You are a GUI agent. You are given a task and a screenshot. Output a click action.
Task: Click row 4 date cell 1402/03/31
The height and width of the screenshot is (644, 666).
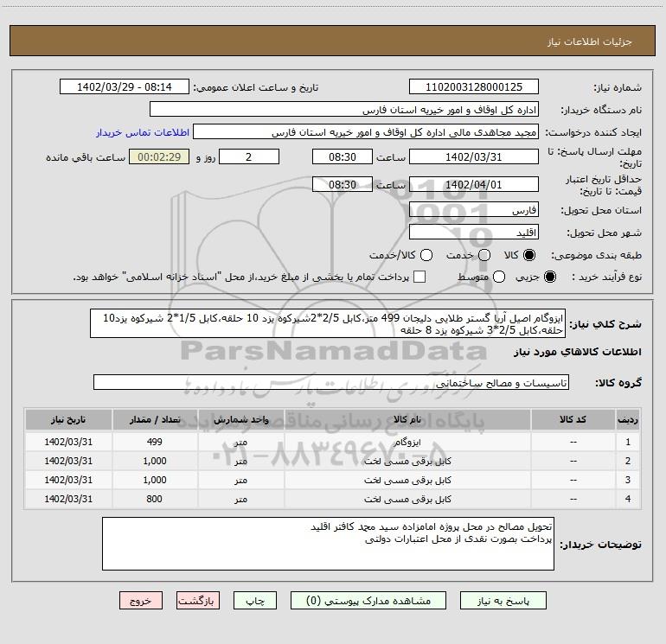(68, 499)
